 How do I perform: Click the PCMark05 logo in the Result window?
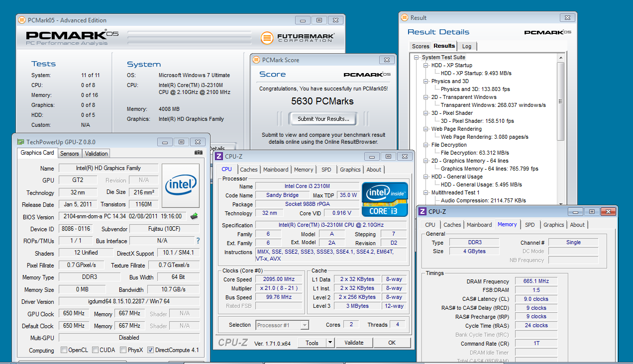pyautogui.click(x=547, y=32)
